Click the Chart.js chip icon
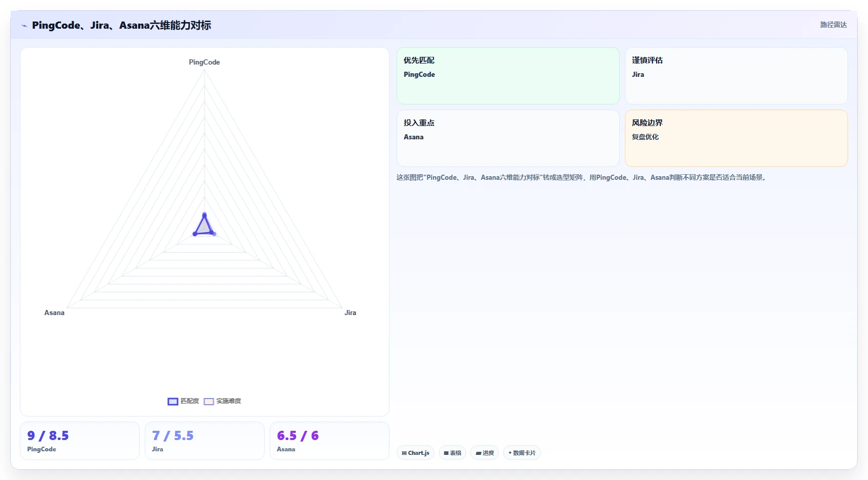Screen dimensions: 868x480 404,453
